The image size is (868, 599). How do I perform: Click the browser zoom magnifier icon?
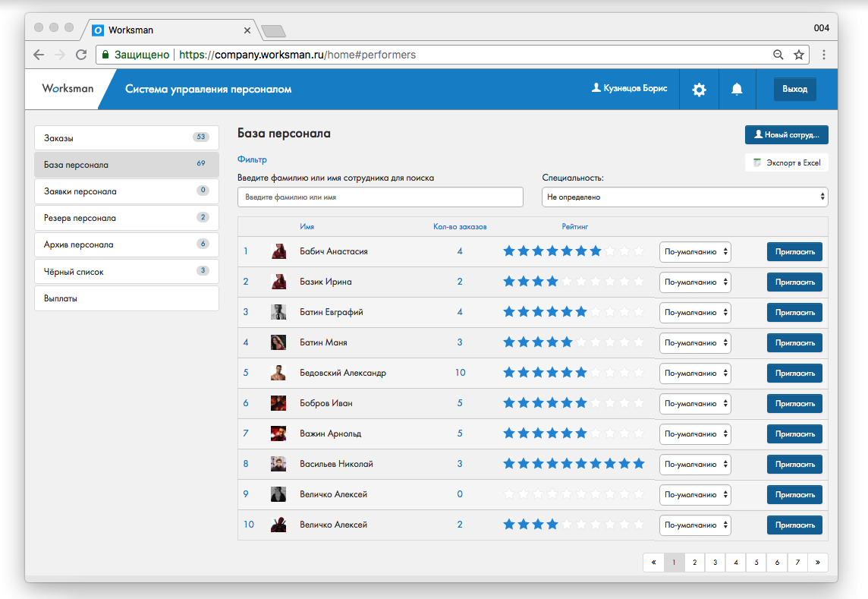click(x=778, y=55)
